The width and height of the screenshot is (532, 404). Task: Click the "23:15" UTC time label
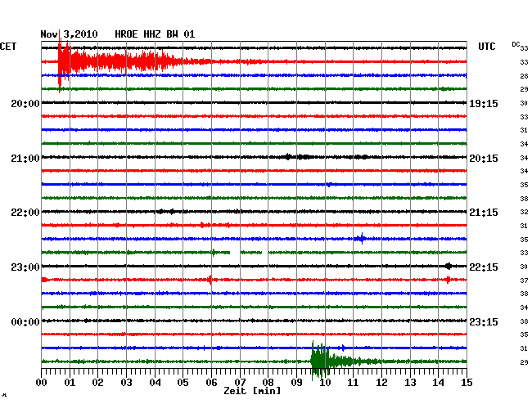484,321
